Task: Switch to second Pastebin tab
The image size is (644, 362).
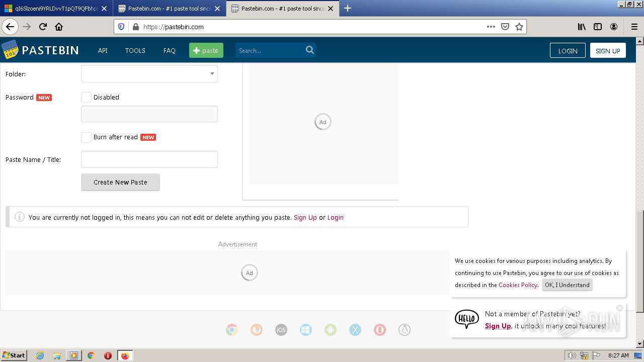Action: click(x=170, y=8)
